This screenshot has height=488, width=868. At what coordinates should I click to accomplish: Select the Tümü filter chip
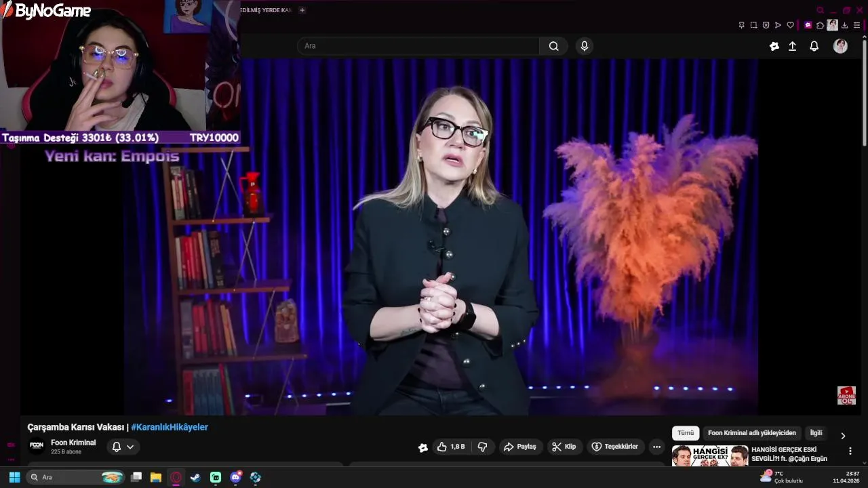coord(686,433)
